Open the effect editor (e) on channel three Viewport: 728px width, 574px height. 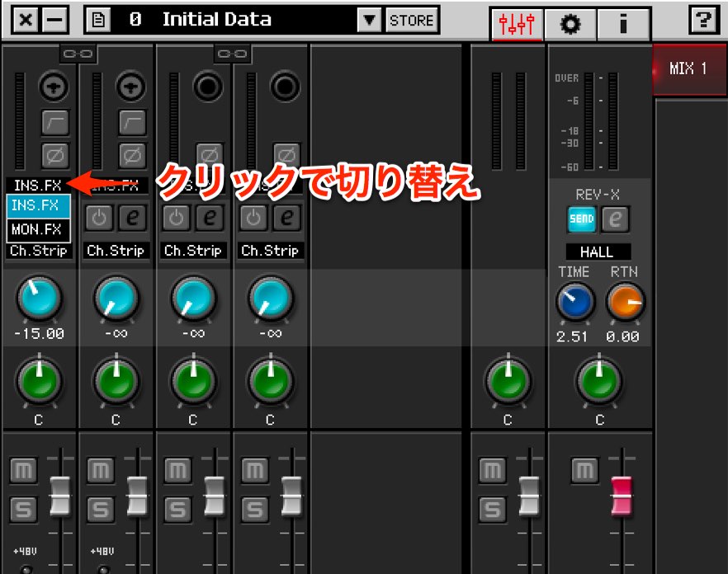coord(210,217)
